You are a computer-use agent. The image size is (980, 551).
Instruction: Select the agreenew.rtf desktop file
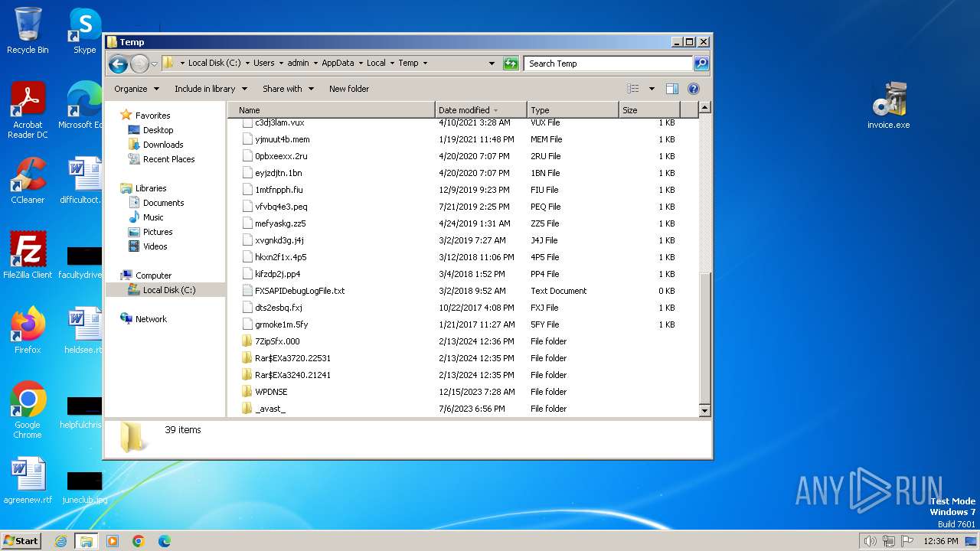(28, 481)
